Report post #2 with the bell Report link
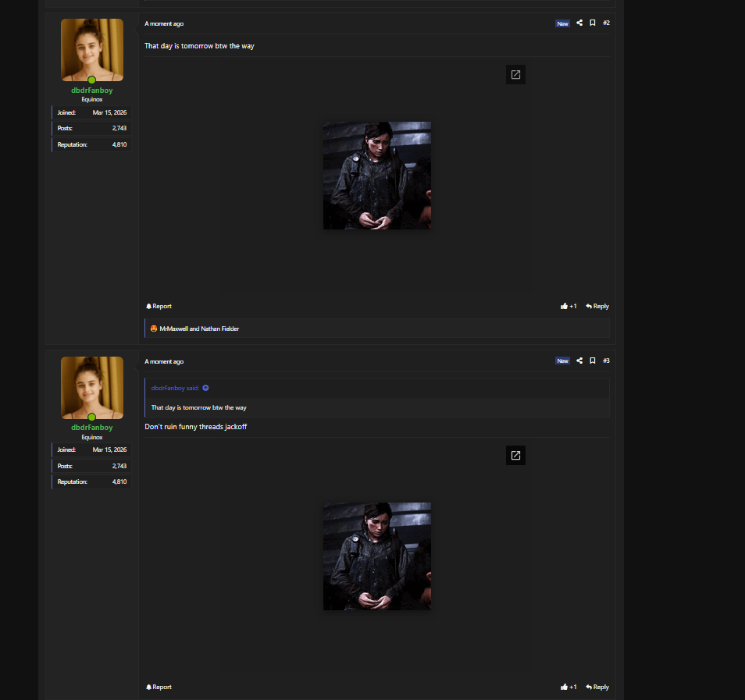 [x=159, y=306]
